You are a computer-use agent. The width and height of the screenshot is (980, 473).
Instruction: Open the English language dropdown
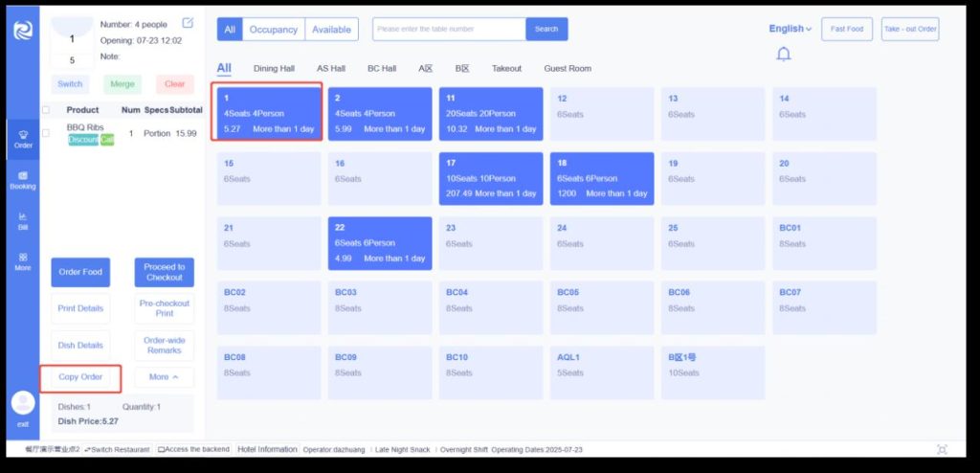[x=791, y=29]
